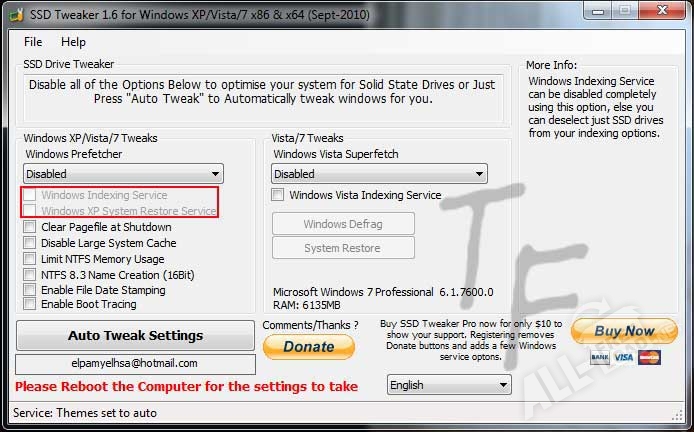Toggle Disable Large System Cache checkbox

coord(31,243)
